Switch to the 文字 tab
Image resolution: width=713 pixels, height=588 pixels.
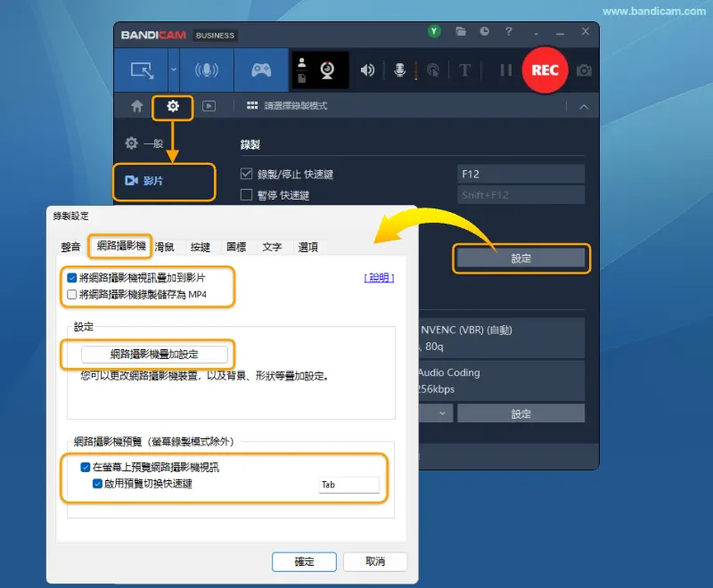click(x=272, y=247)
